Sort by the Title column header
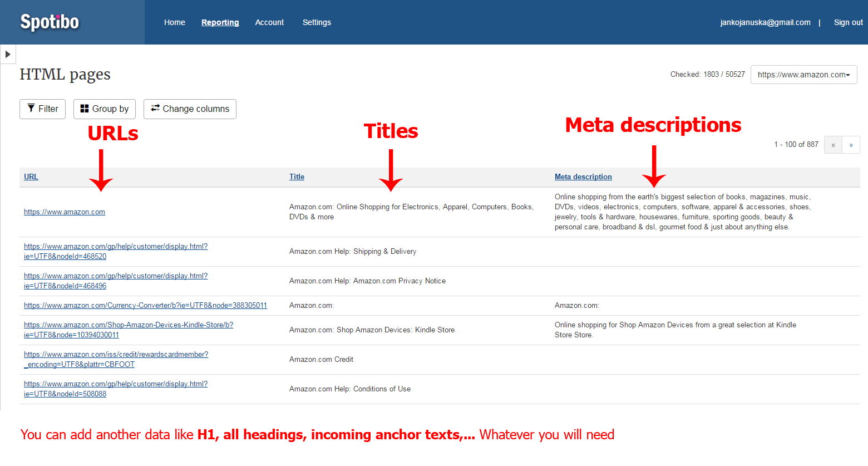The width and height of the screenshot is (868, 466). pos(297,176)
